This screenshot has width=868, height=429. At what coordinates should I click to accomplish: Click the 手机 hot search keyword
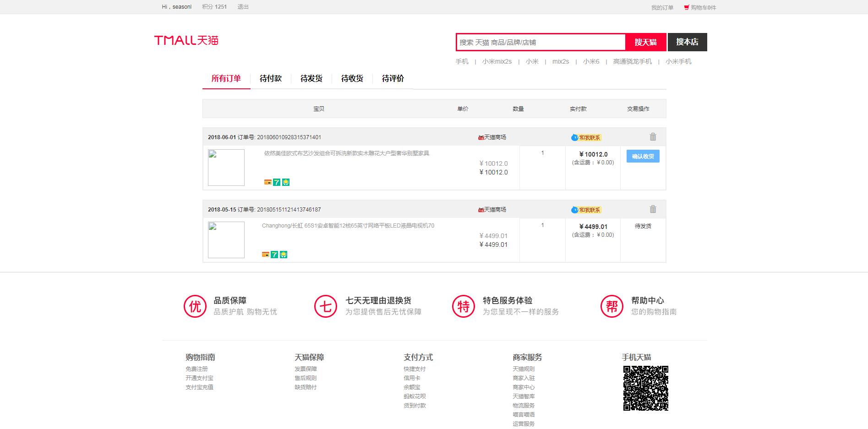462,61
